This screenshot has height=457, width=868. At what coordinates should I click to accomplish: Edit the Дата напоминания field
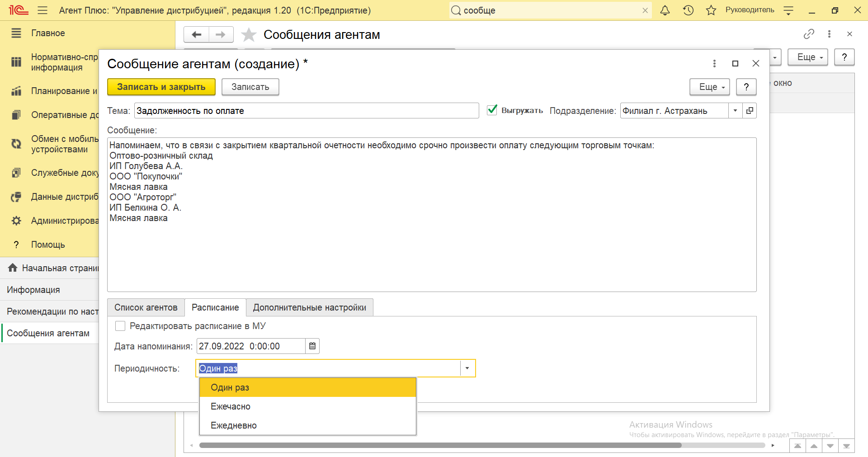[251, 346]
